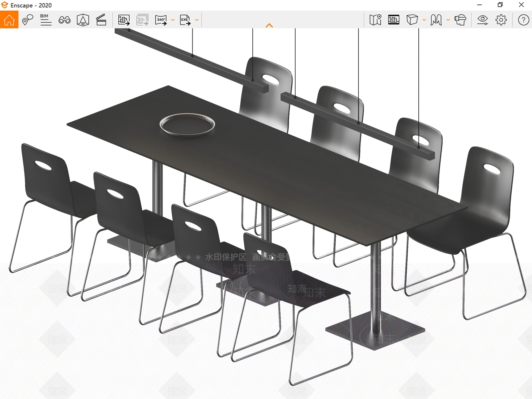This screenshot has height=399, width=532.
Task: Enable virtual reality headset mode
Action: click(461, 20)
